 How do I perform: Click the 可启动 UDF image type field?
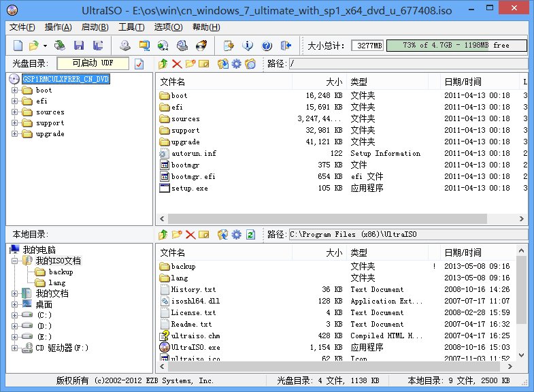93,63
